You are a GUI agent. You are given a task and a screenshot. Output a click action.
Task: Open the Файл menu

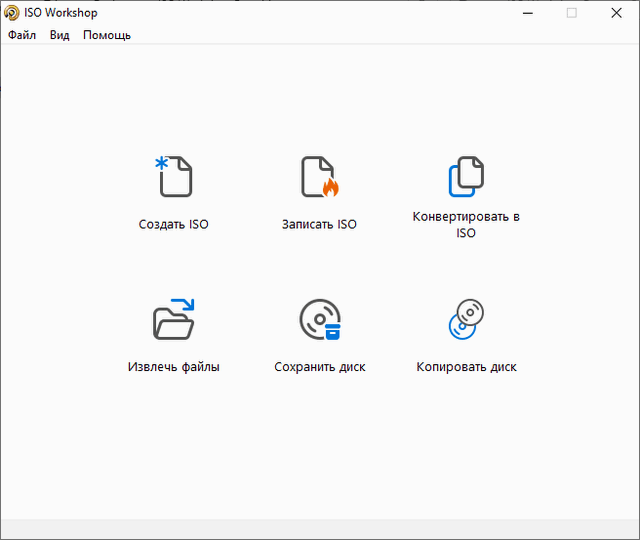point(22,35)
